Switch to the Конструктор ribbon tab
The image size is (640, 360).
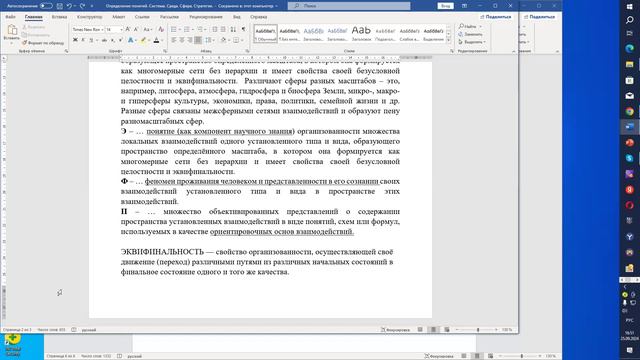pyautogui.click(x=89, y=17)
